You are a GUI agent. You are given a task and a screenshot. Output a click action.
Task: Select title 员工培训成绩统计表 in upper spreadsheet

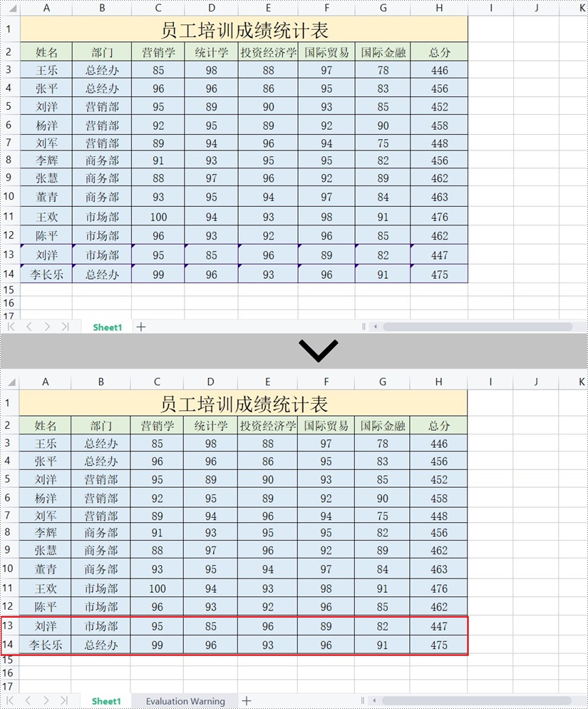244,29
